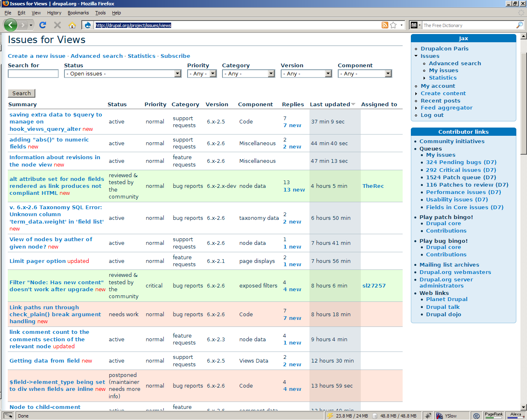Open the 'Limit pager option' issue
This screenshot has width=527, height=420.
tap(37, 261)
